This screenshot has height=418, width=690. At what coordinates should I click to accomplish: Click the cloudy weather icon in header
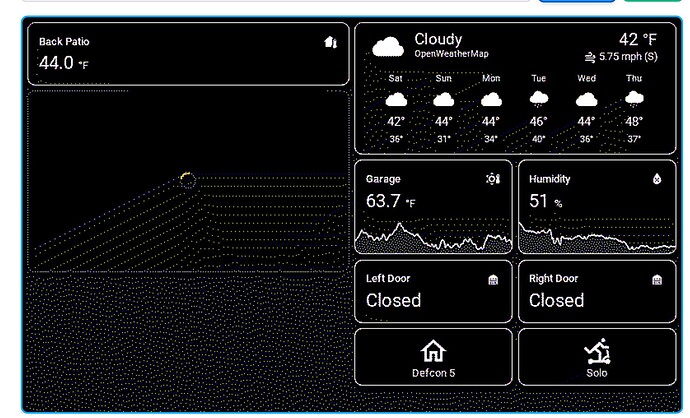(x=388, y=47)
